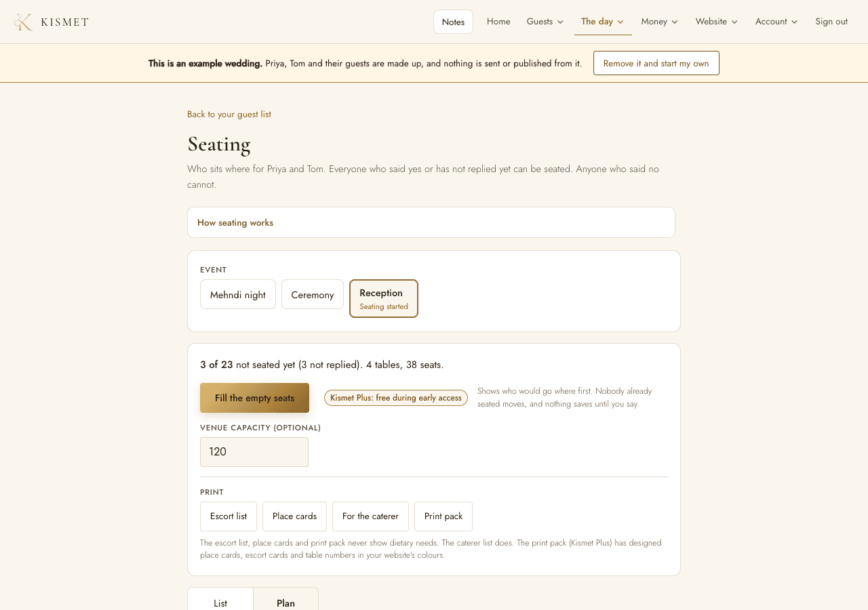This screenshot has width=868, height=610.
Task: Expand the Website menu
Action: coord(717,22)
